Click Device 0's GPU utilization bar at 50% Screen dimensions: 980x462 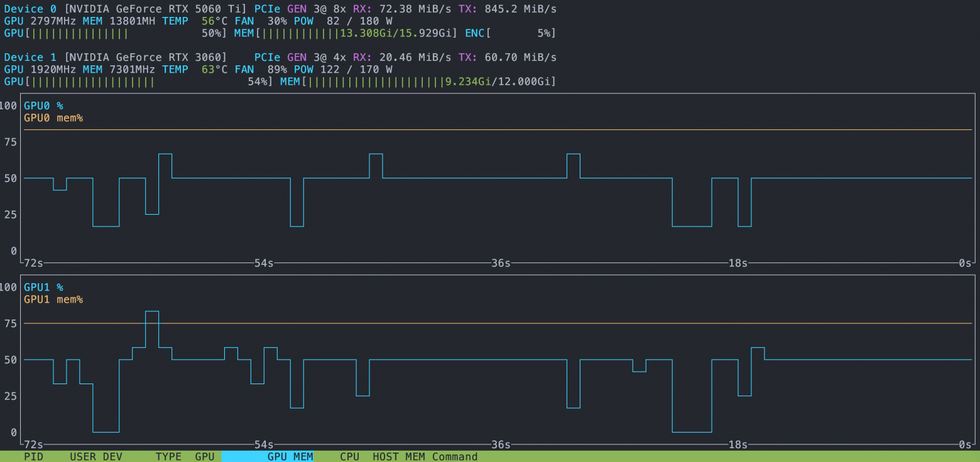click(116, 33)
